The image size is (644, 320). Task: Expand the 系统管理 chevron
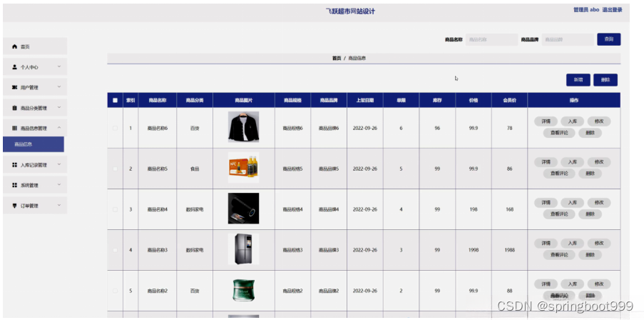pyautogui.click(x=59, y=185)
